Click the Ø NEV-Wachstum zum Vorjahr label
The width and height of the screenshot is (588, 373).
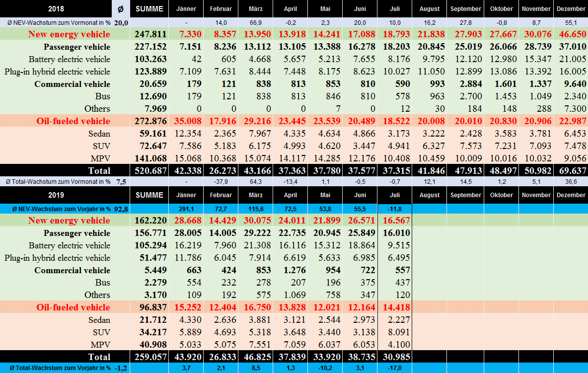coord(62,209)
